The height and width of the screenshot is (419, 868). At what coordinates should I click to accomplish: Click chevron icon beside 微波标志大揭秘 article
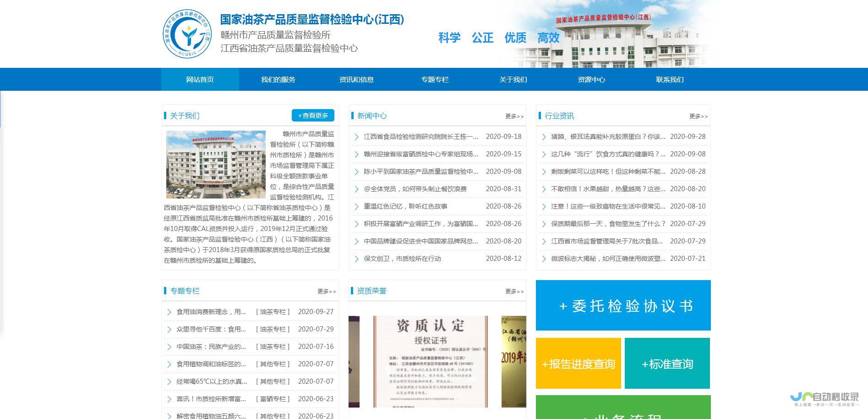click(544, 259)
